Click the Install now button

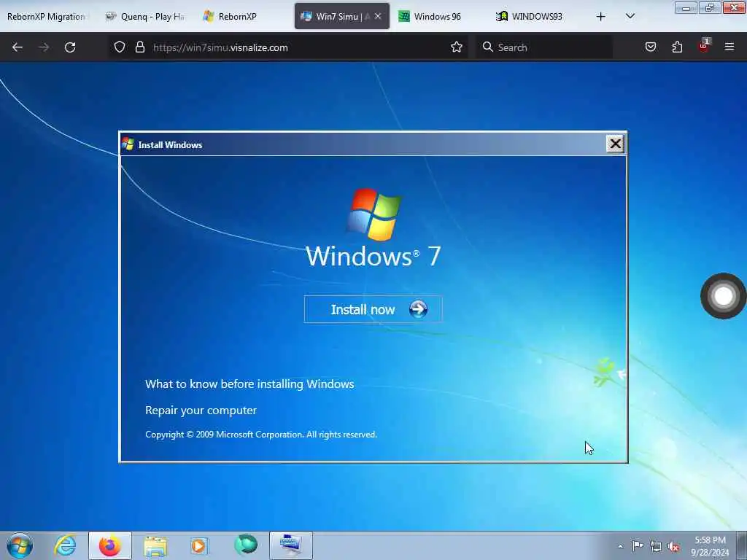373,309
